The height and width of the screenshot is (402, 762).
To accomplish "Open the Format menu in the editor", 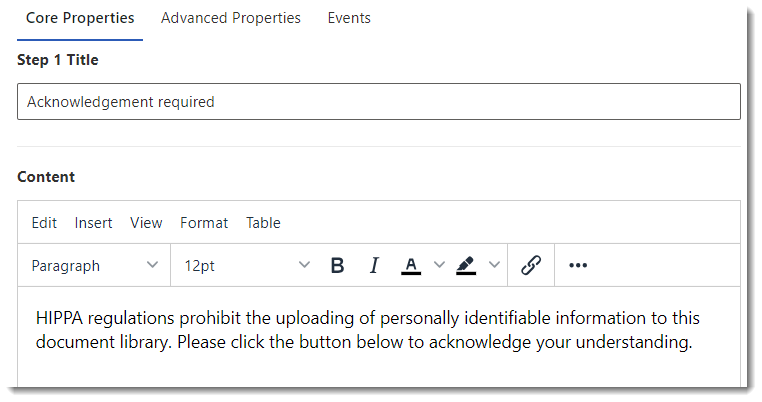I will 204,223.
